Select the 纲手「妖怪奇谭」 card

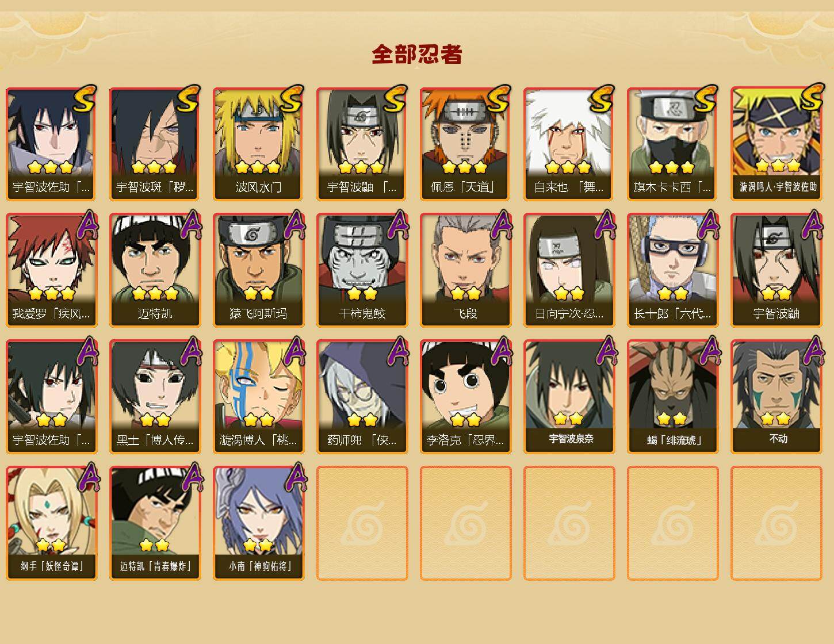(x=51, y=523)
